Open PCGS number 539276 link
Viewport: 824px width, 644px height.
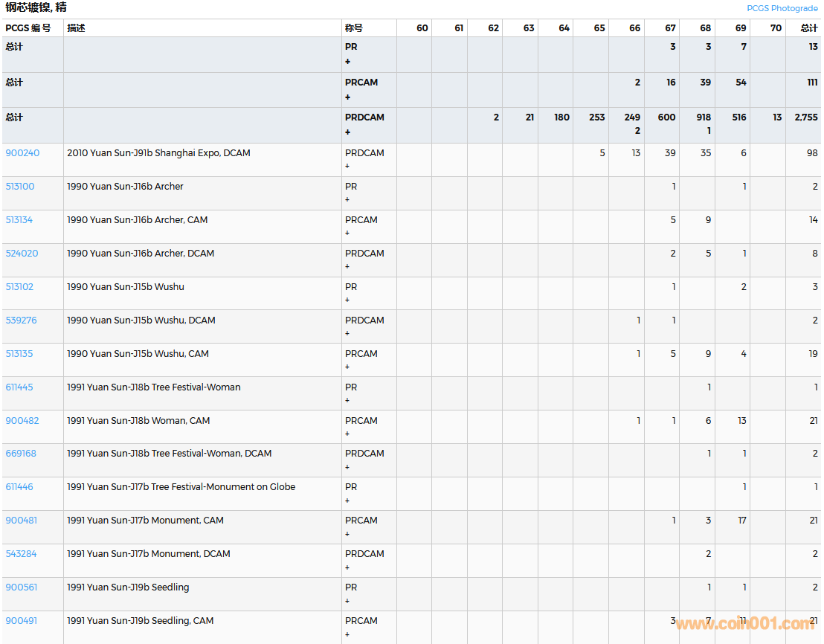21,321
